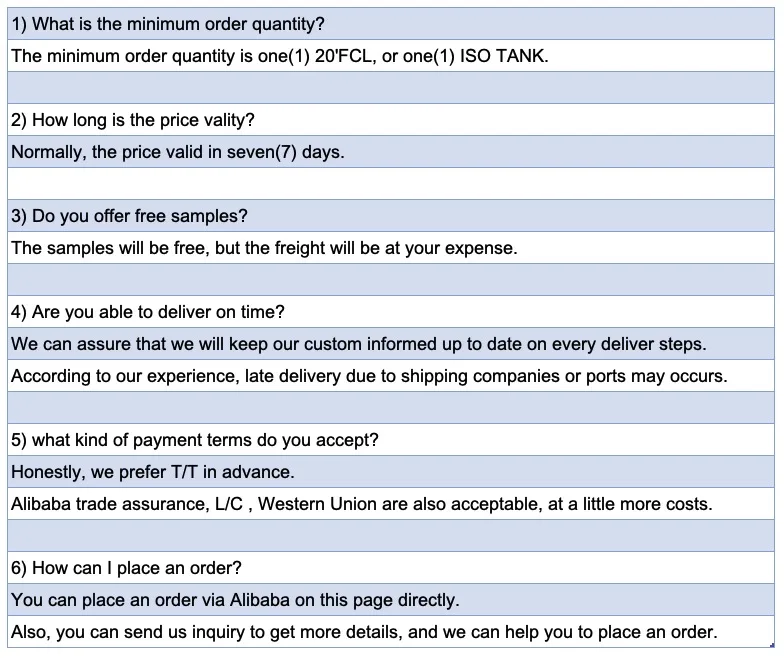Select the minimum order quantity question row
This screenshot has height=658, width=784.
tap(391, 24)
